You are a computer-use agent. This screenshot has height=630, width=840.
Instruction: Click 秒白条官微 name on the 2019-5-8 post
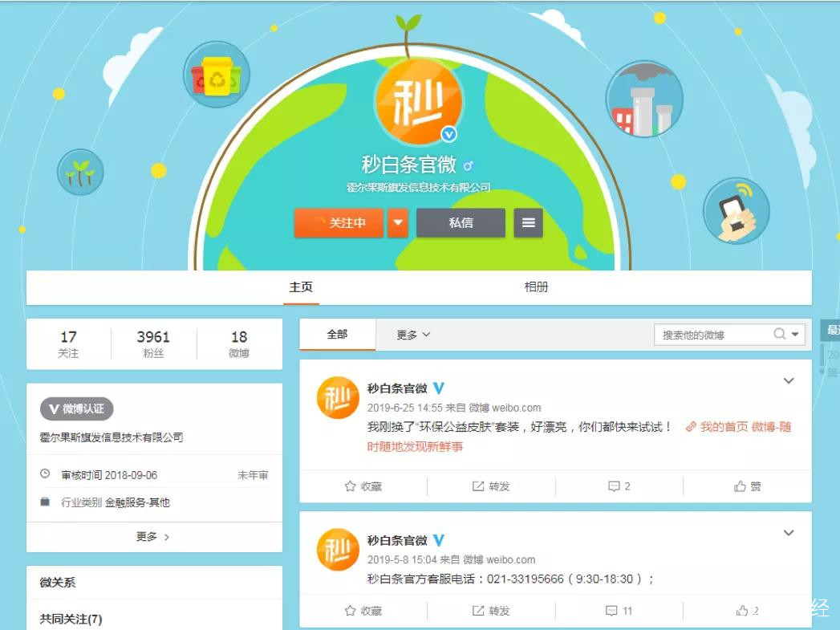pyautogui.click(x=397, y=541)
